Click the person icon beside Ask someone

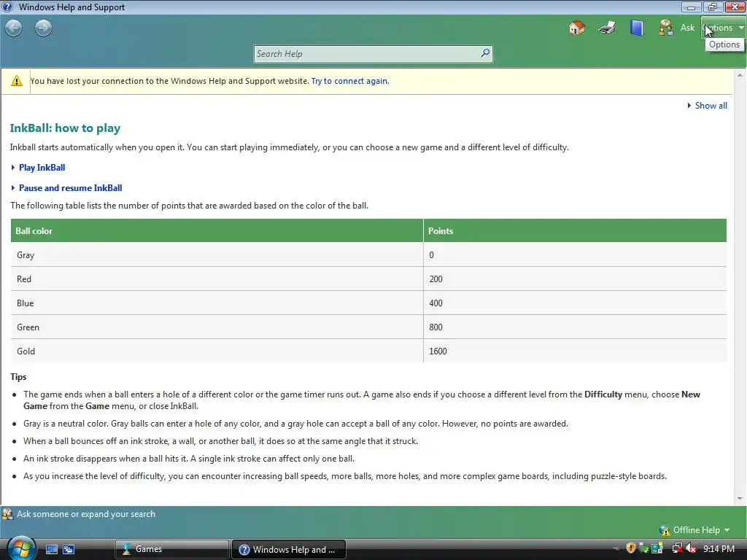click(x=7, y=514)
